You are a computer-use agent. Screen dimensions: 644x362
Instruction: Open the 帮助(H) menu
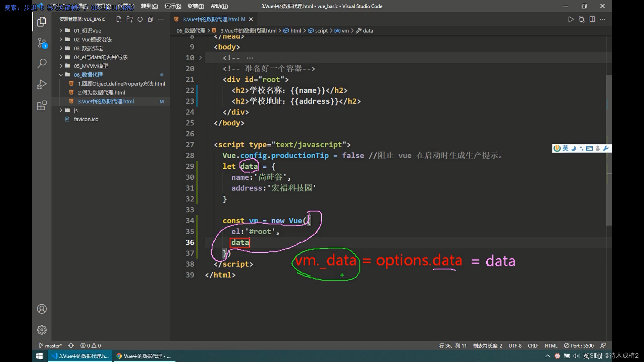click(x=219, y=6)
